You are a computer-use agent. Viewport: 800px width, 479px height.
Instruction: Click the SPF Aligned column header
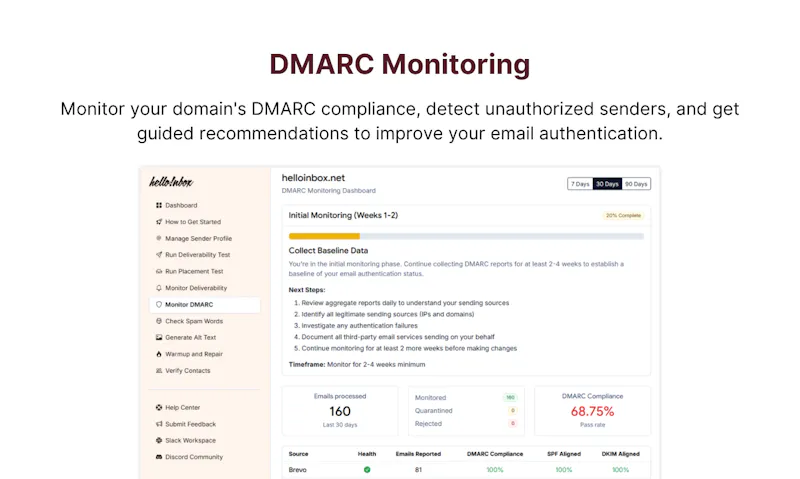(x=564, y=454)
